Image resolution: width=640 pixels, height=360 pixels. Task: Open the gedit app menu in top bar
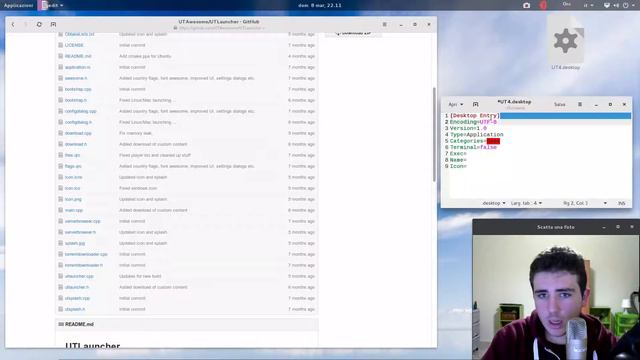pyautogui.click(x=52, y=5)
